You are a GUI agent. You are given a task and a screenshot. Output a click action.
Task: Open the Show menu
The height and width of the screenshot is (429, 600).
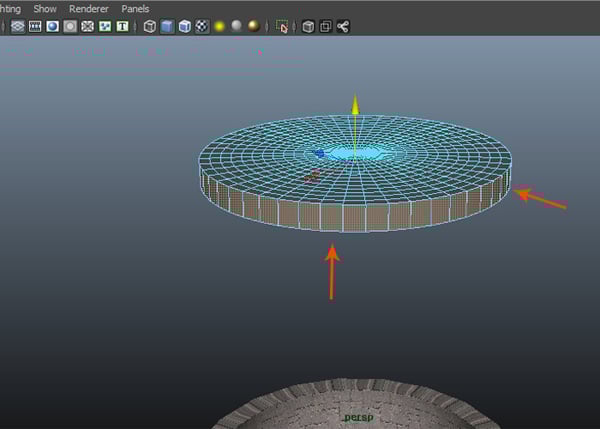(45, 8)
